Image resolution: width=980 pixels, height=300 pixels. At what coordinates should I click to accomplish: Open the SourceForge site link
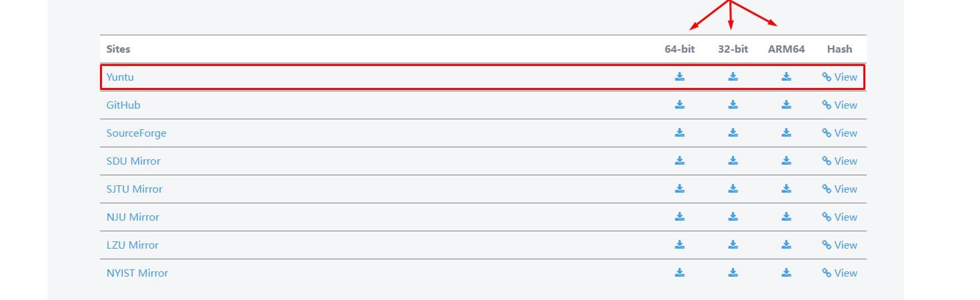click(136, 133)
